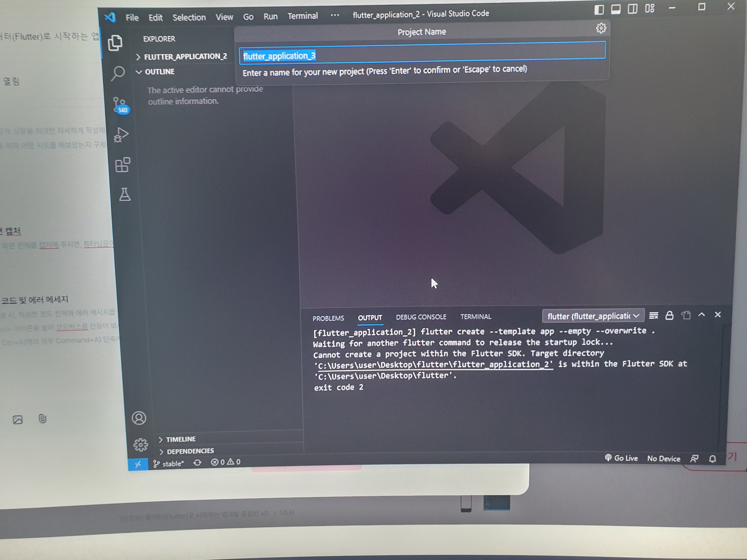This screenshot has height=560, width=747.
Task: Toggle the primary side bar visibility
Action: (599, 9)
